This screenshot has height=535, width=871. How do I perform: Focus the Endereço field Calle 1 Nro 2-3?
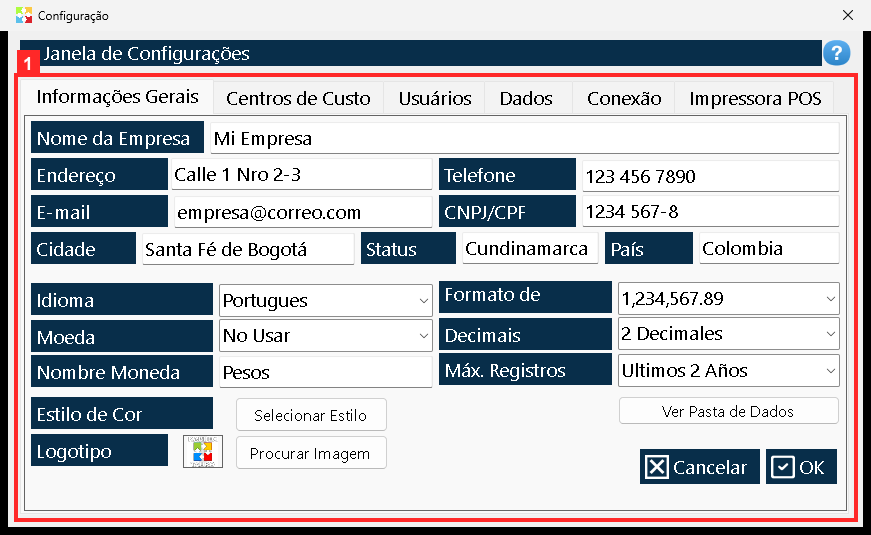[302, 174]
